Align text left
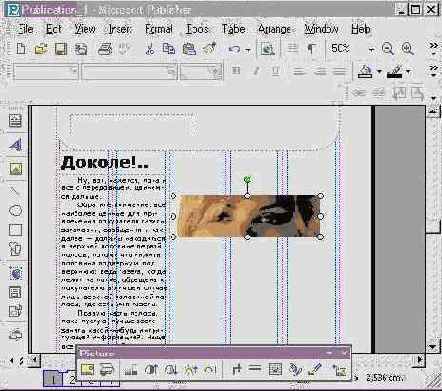 (x=298, y=71)
